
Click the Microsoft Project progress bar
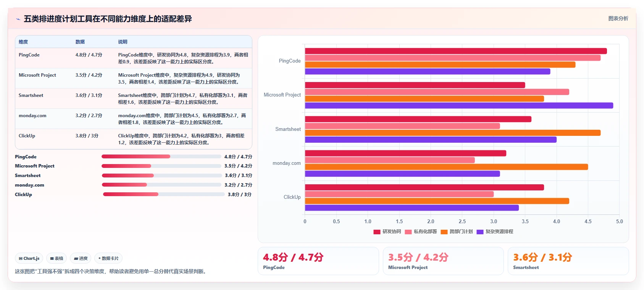coord(161,166)
